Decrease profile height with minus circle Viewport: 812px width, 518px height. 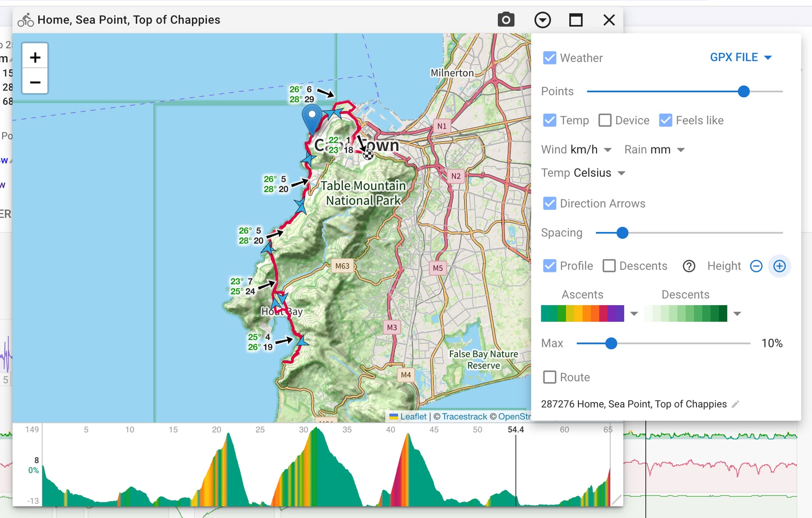tap(756, 266)
